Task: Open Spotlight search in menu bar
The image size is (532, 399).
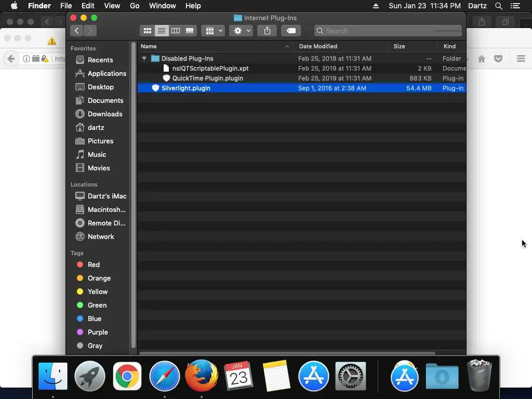Action: (498, 6)
